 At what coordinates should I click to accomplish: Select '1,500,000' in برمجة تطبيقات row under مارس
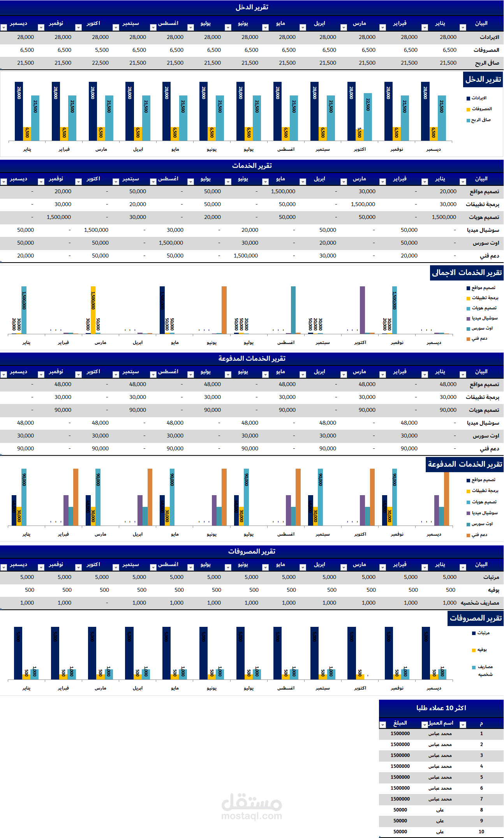[363, 205]
